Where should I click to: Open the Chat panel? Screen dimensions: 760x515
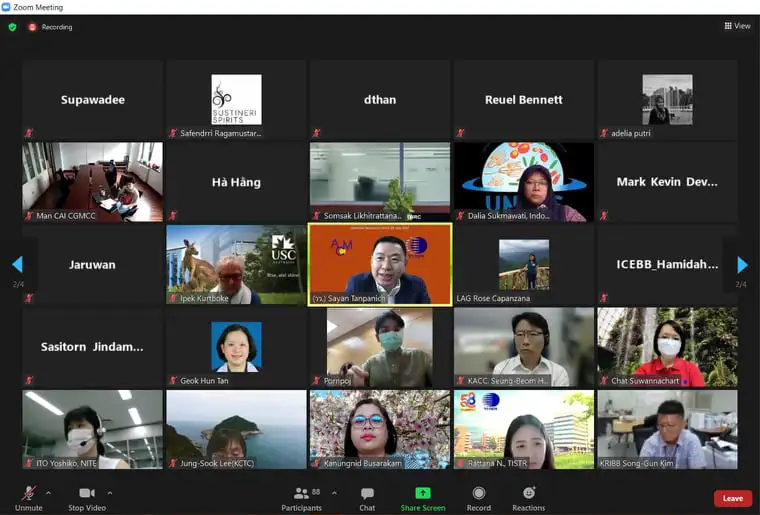(x=367, y=497)
